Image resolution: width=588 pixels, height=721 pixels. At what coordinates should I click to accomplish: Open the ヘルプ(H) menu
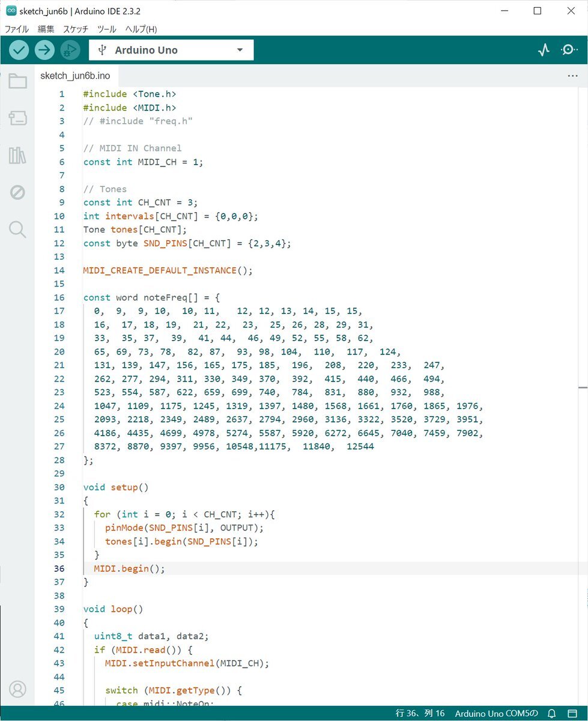pos(141,29)
